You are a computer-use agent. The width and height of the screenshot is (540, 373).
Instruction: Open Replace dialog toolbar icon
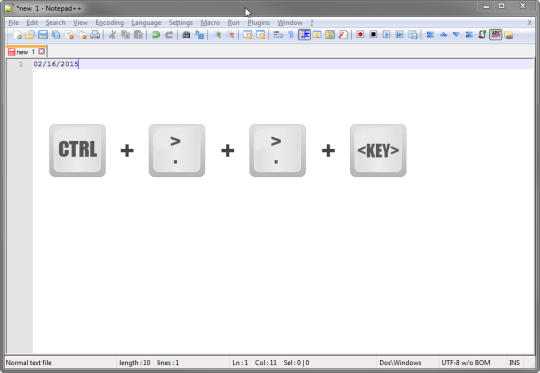pos(199,35)
